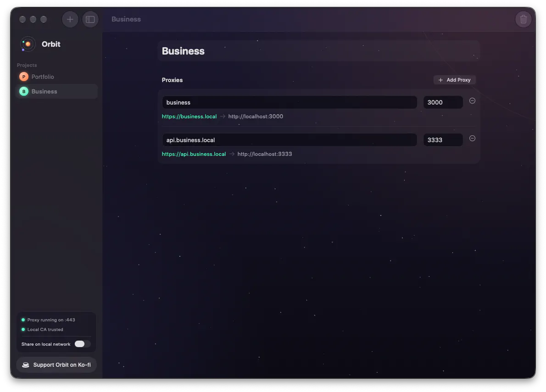The width and height of the screenshot is (546, 392).
Task: Click the Projects sidebar heading
Action: (x=27, y=66)
